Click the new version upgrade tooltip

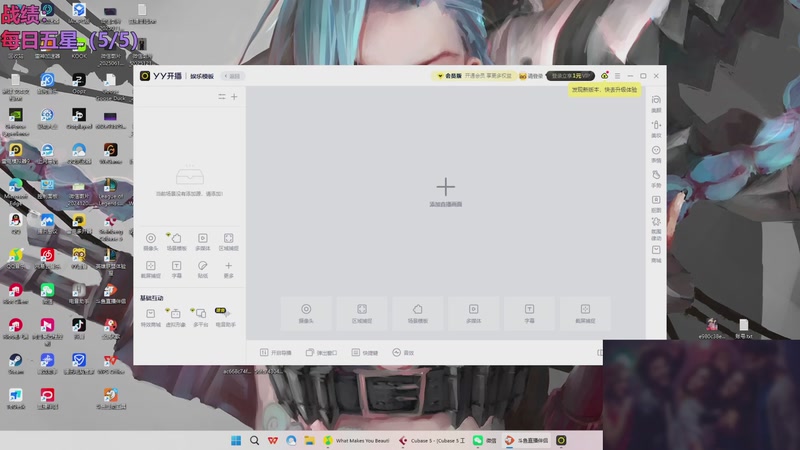click(x=605, y=90)
